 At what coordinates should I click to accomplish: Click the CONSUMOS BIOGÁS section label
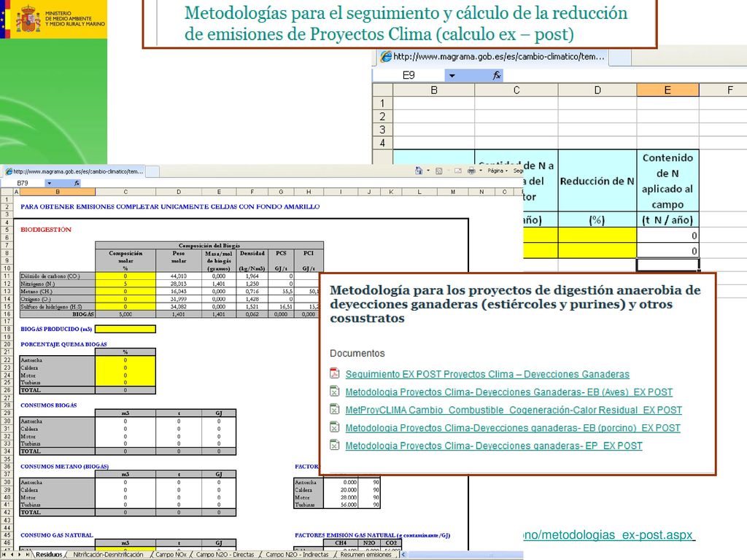click(x=49, y=405)
